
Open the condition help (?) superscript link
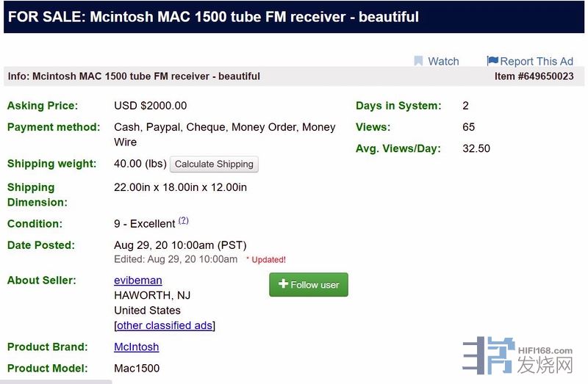[184, 220]
